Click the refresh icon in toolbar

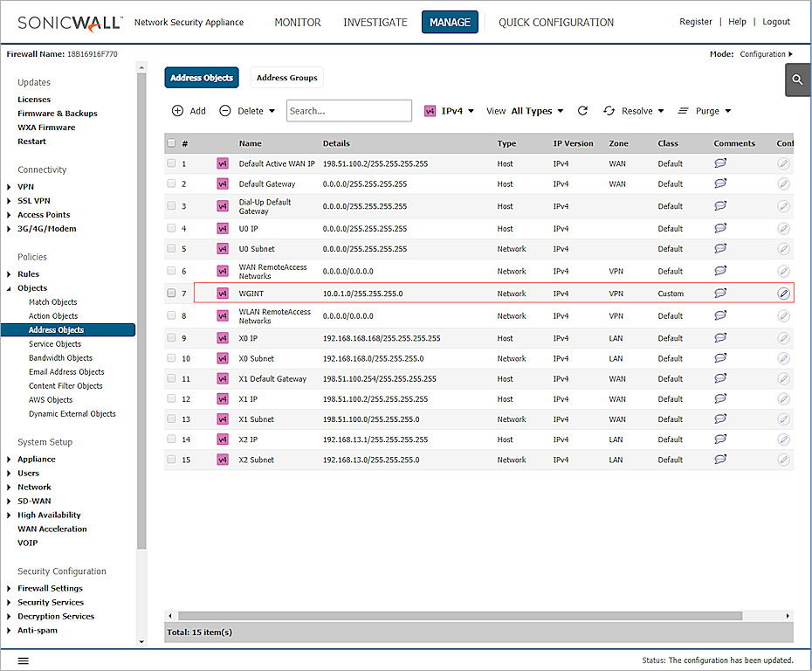pyautogui.click(x=583, y=111)
